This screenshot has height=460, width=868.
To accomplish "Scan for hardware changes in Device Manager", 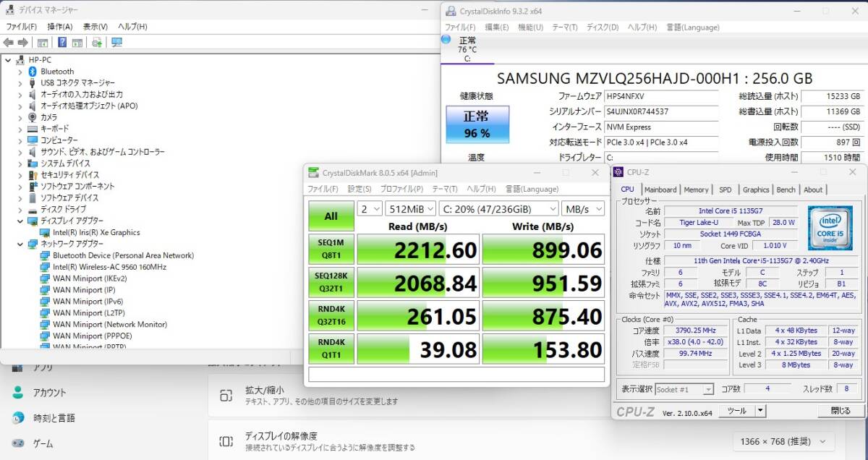I will point(97,42).
